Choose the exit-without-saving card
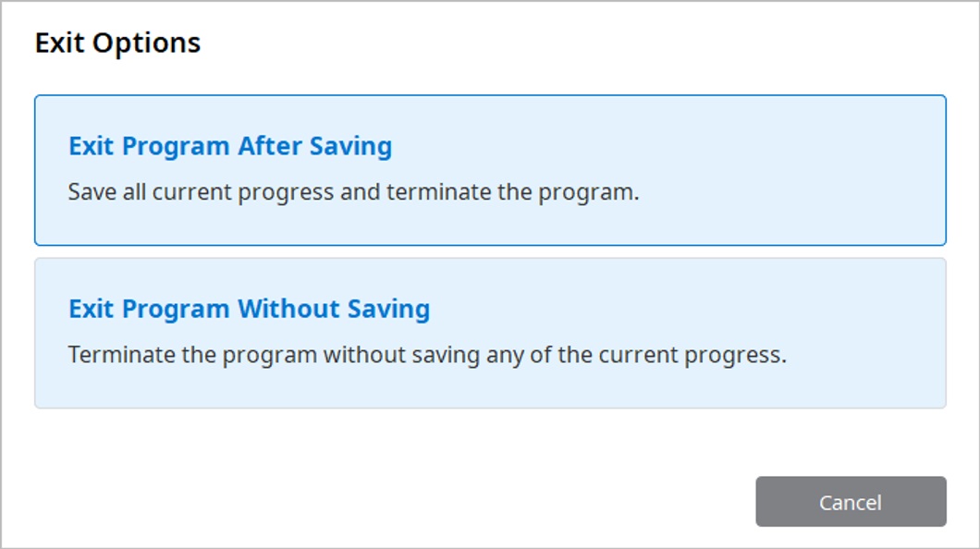 click(x=490, y=333)
